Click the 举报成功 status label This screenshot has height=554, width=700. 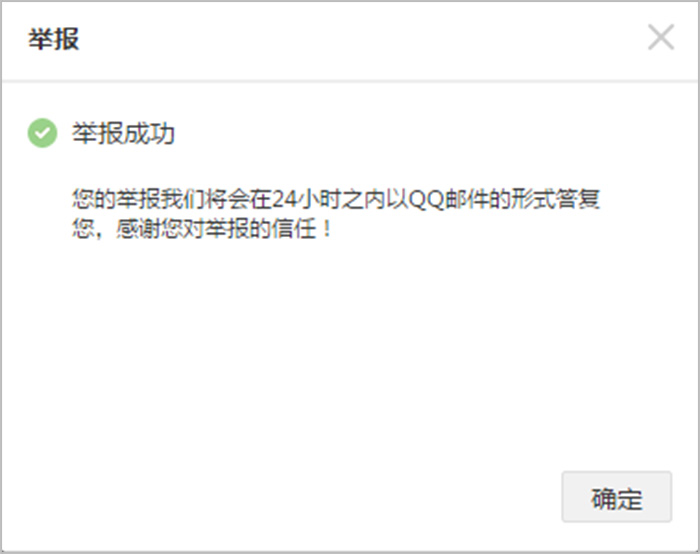point(123,133)
